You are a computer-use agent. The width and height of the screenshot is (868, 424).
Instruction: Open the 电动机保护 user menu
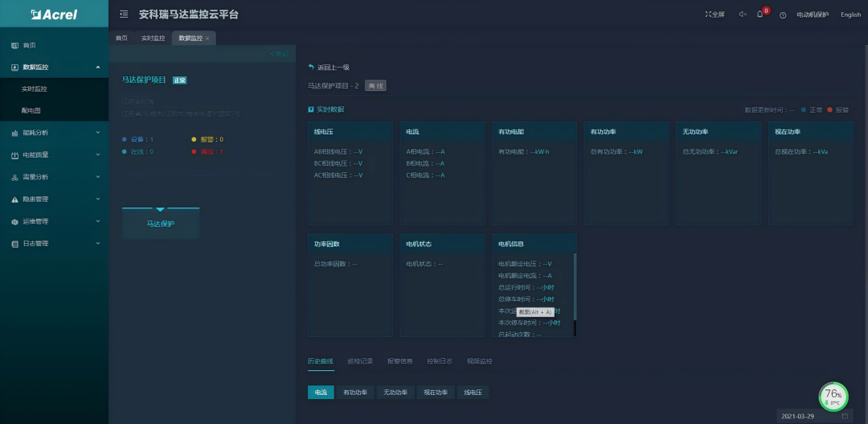pos(813,15)
